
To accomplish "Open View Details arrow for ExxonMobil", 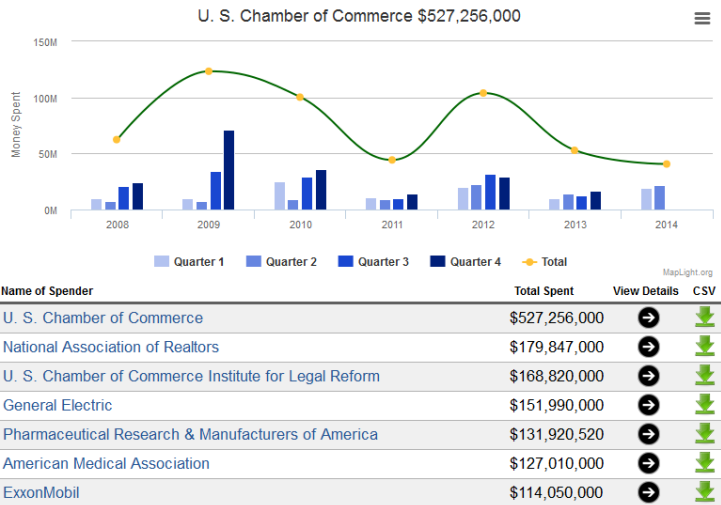I will (648, 492).
